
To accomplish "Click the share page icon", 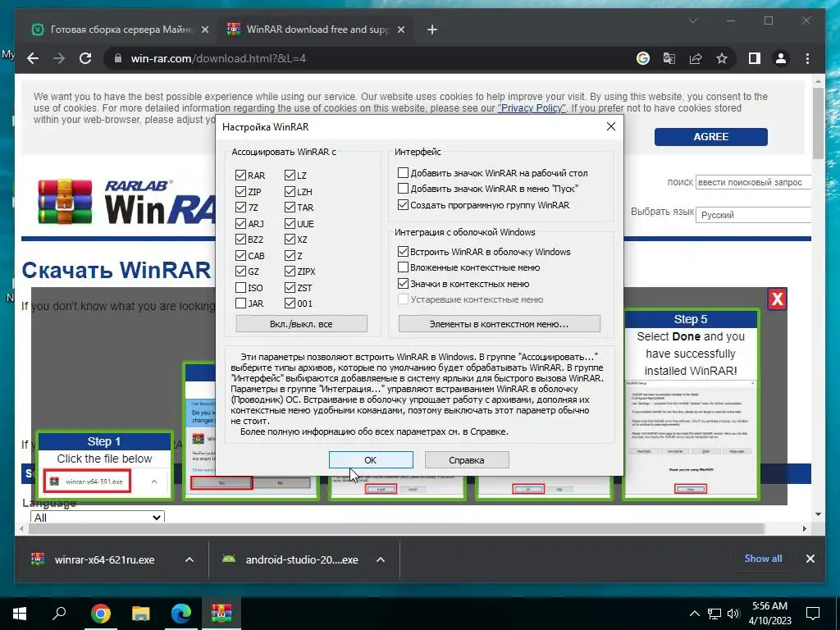I will click(696, 58).
